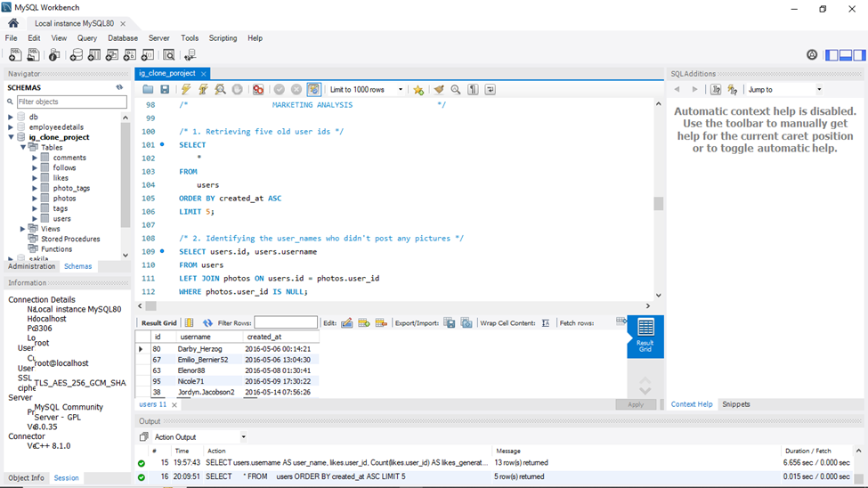Execute statement under cursor icon

(x=203, y=89)
